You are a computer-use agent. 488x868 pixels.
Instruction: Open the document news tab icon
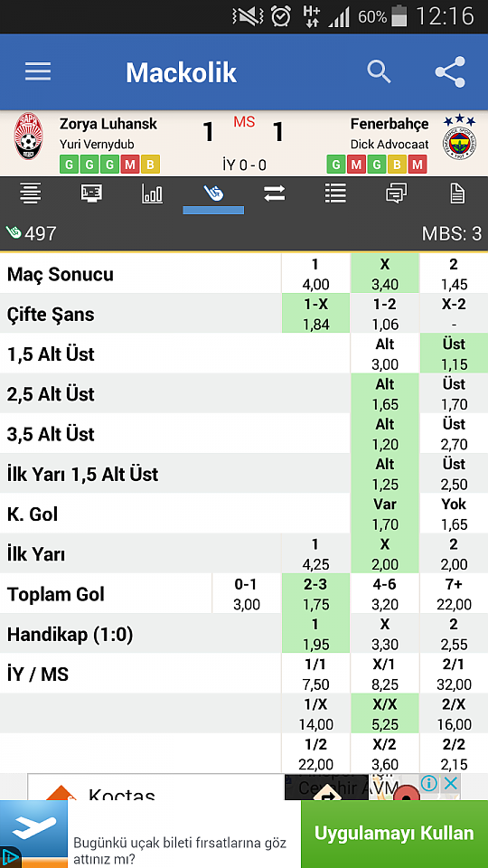pyautogui.click(x=457, y=193)
